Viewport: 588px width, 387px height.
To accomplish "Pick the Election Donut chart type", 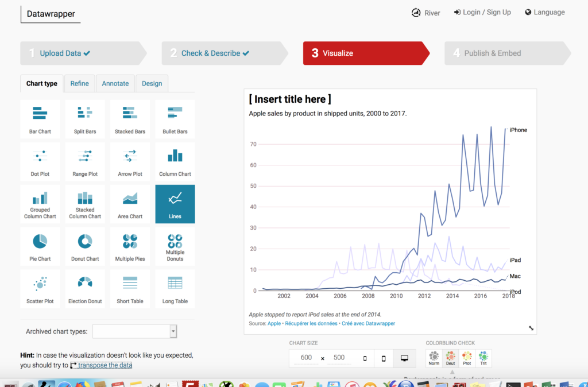I will 84,288.
